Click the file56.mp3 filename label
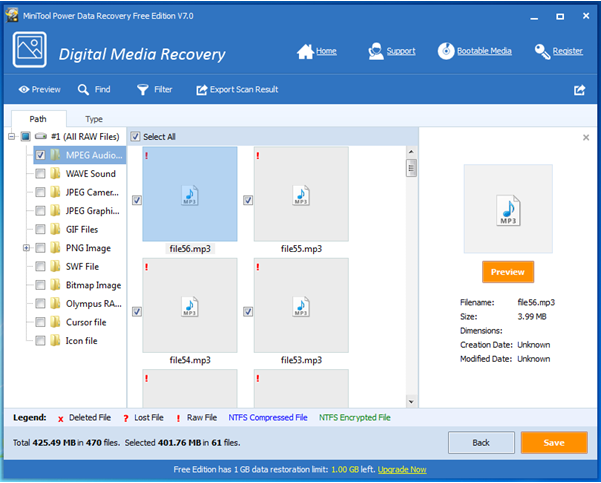601x483 pixels. click(190, 249)
